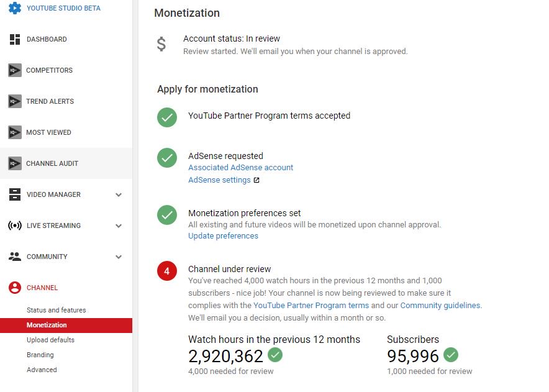Click the dollar sign account status icon

pyautogui.click(x=161, y=44)
